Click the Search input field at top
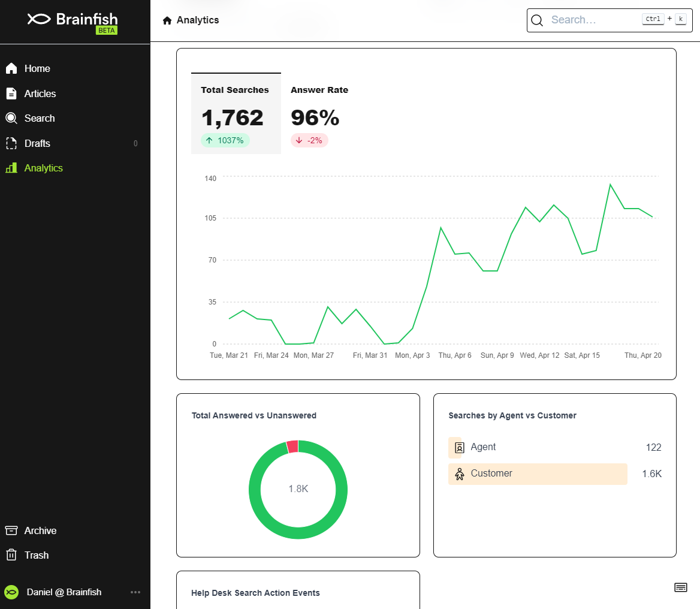 (x=610, y=20)
